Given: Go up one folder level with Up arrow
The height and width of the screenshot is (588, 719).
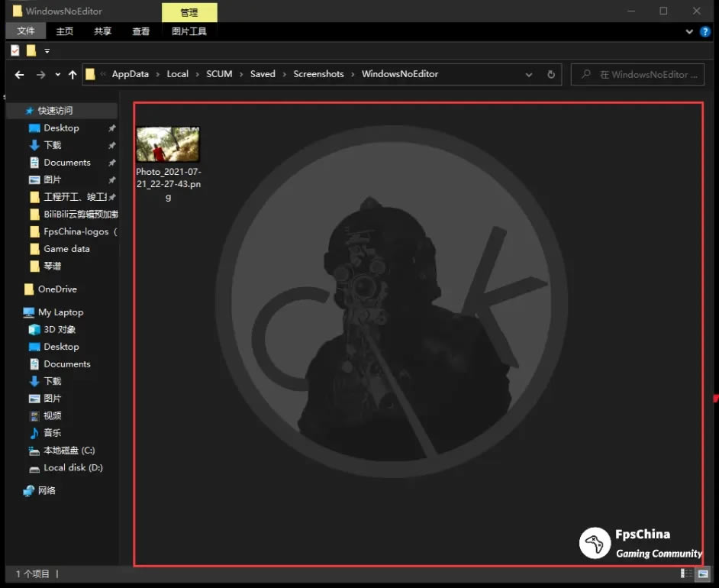Looking at the screenshot, I should [73, 75].
